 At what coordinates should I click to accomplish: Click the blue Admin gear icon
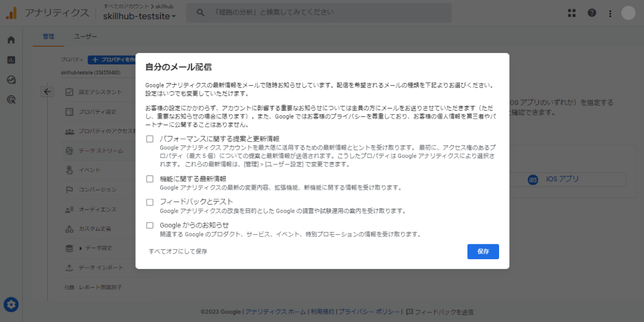(x=11, y=305)
